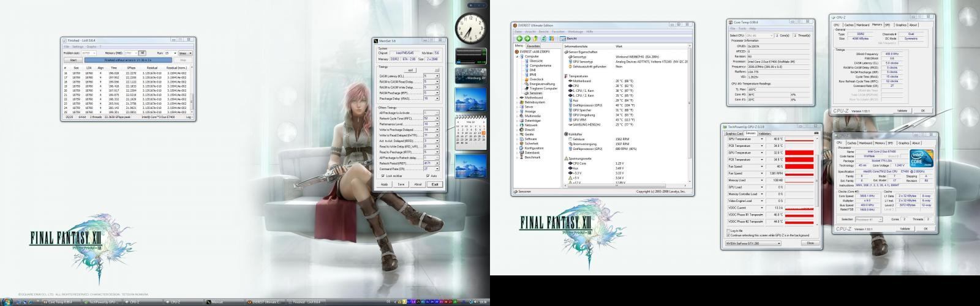Select the DirectX node in EVEREST tree

click(527, 130)
